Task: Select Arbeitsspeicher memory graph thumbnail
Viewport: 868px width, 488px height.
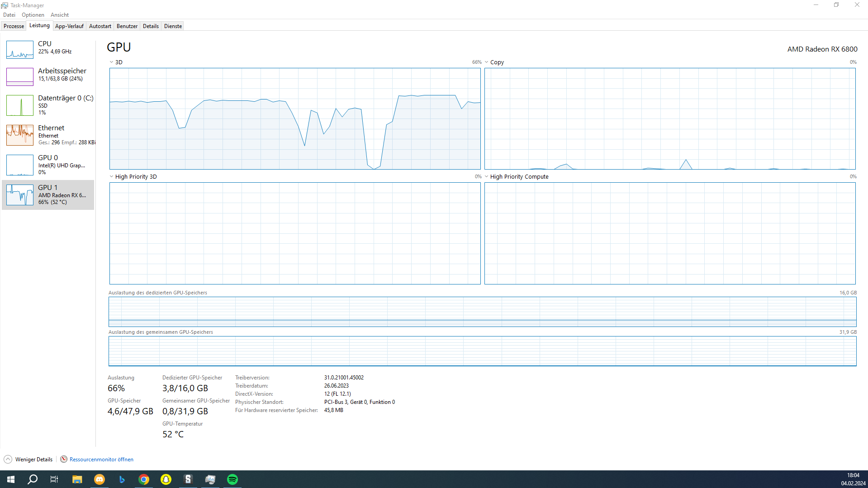Action: [20, 77]
